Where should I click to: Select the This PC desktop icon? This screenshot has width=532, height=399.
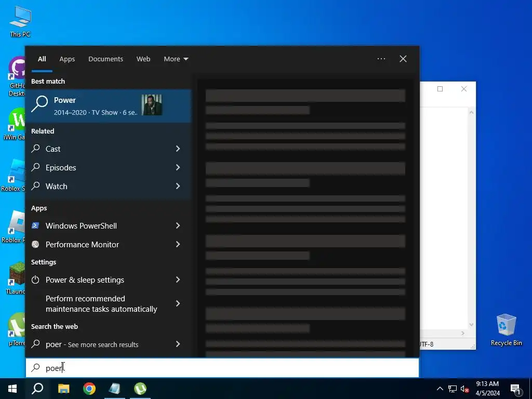point(20,22)
